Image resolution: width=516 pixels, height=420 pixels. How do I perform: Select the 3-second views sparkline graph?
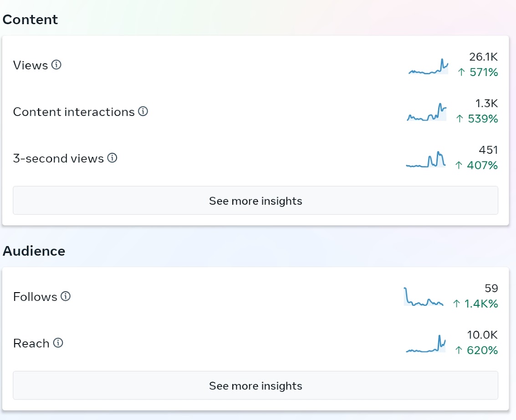[x=426, y=159]
